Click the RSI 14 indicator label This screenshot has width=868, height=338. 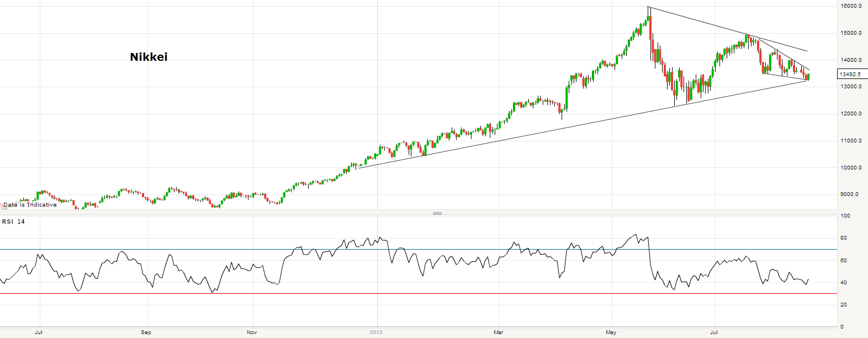point(13,221)
